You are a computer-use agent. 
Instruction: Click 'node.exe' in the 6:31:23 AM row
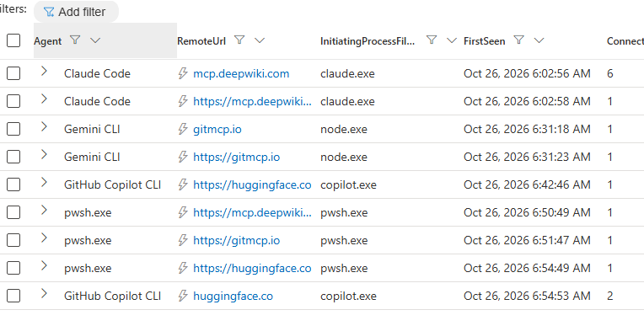(x=344, y=157)
